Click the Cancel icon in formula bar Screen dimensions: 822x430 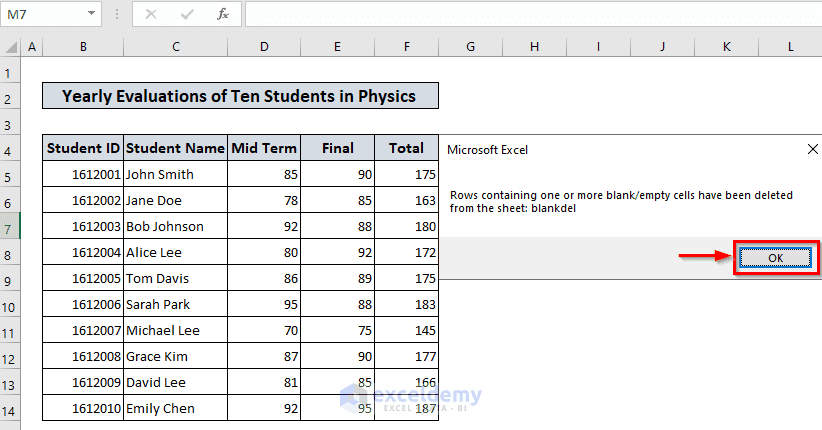[x=150, y=14]
